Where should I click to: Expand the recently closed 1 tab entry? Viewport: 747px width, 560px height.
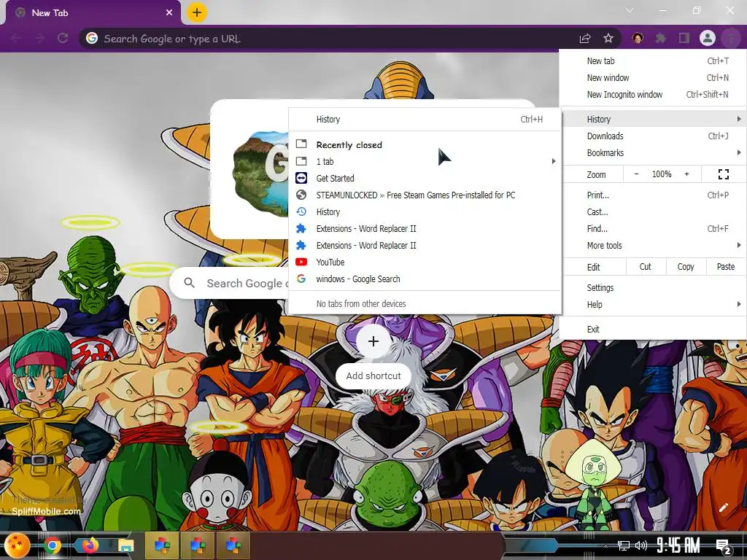(x=425, y=161)
